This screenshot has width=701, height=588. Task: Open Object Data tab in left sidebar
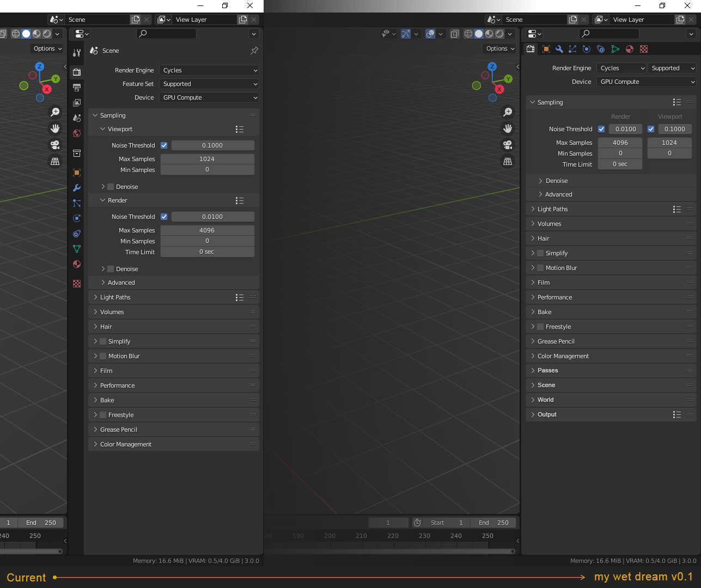77,249
